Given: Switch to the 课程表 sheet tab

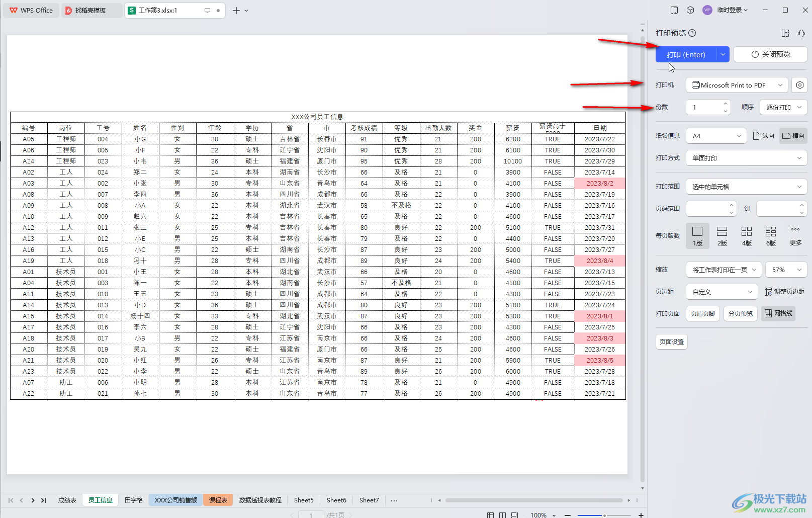Looking at the screenshot, I should [x=218, y=500].
